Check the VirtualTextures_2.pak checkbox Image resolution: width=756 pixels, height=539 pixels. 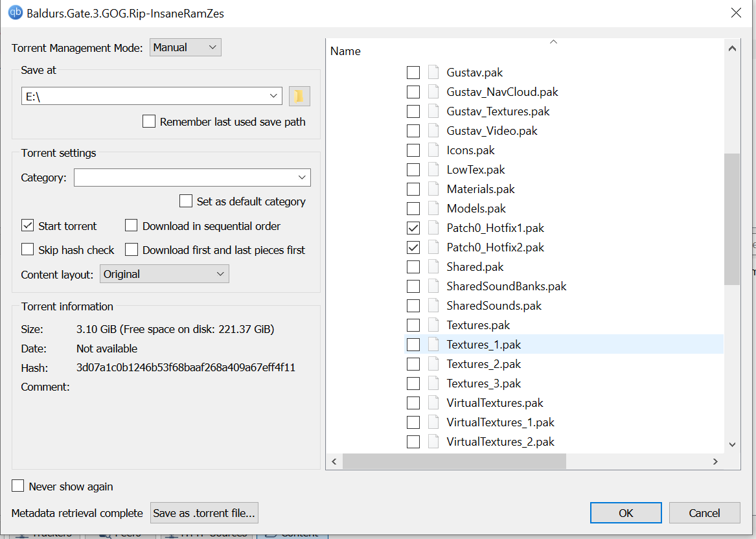tap(413, 442)
